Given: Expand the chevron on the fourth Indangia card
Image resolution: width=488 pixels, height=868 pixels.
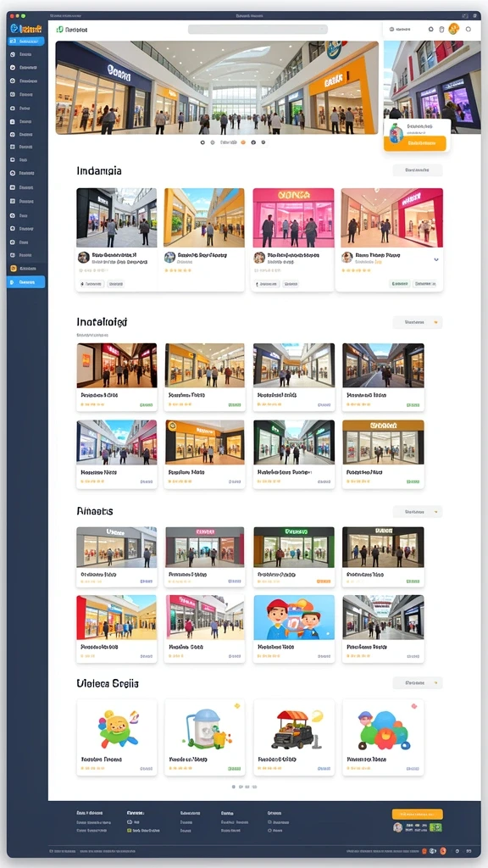Looking at the screenshot, I should [436, 259].
